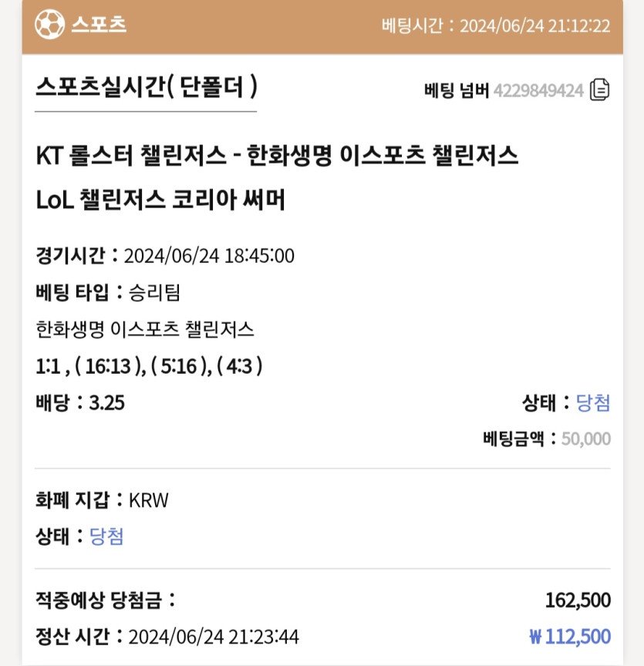Select the expected winnings 162,500

578,600
